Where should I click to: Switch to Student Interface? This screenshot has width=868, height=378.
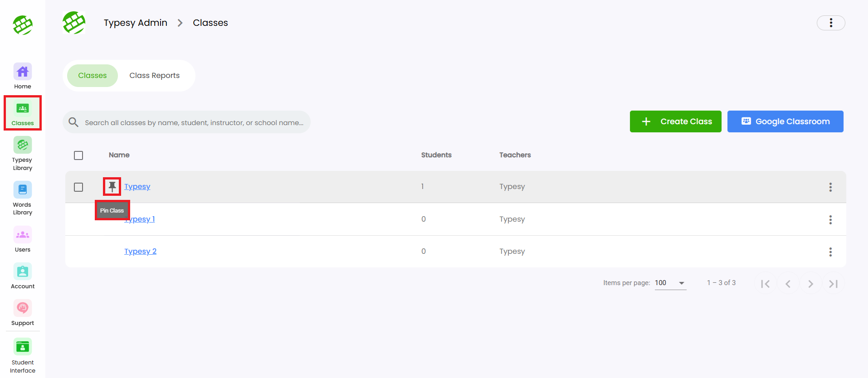coord(23,355)
